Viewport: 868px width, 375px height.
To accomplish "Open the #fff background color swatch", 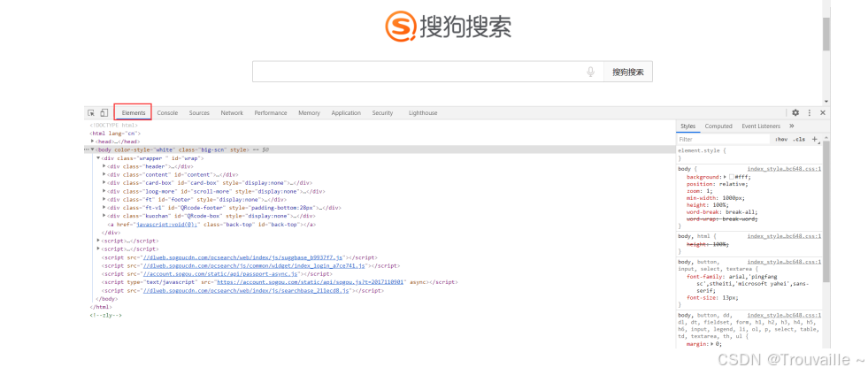I will (x=731, y=177).
